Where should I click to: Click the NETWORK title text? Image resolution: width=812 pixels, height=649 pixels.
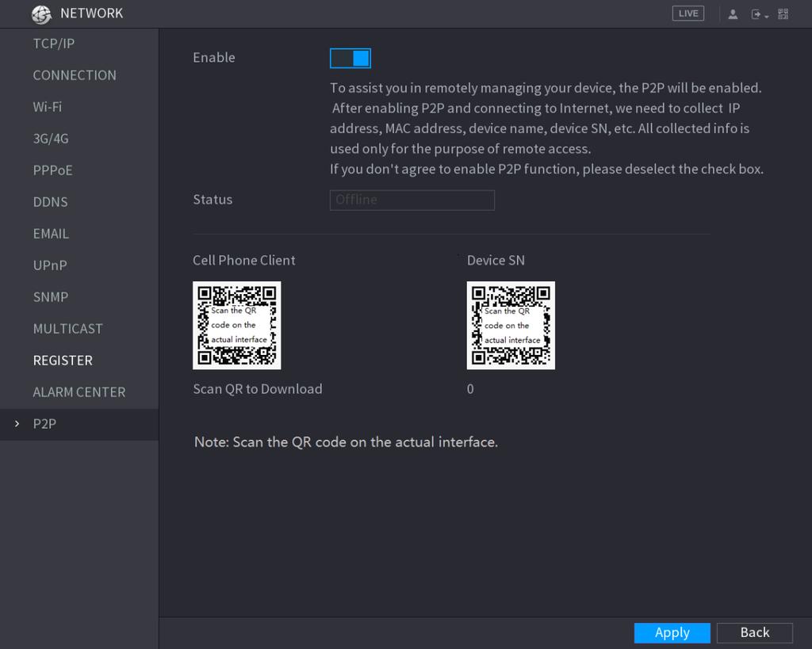coord(92,13)
